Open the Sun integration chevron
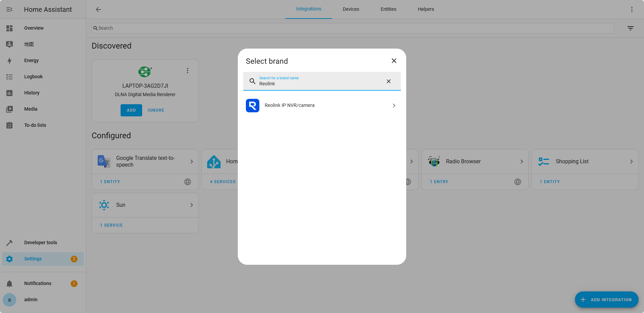 coord(192,205)
